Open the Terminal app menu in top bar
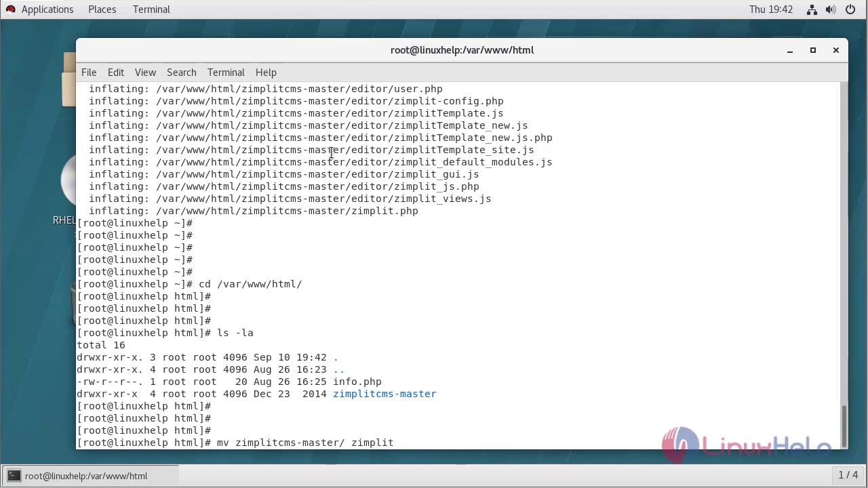Viewport: 868px width, 488px height. (x=151, y=9)
